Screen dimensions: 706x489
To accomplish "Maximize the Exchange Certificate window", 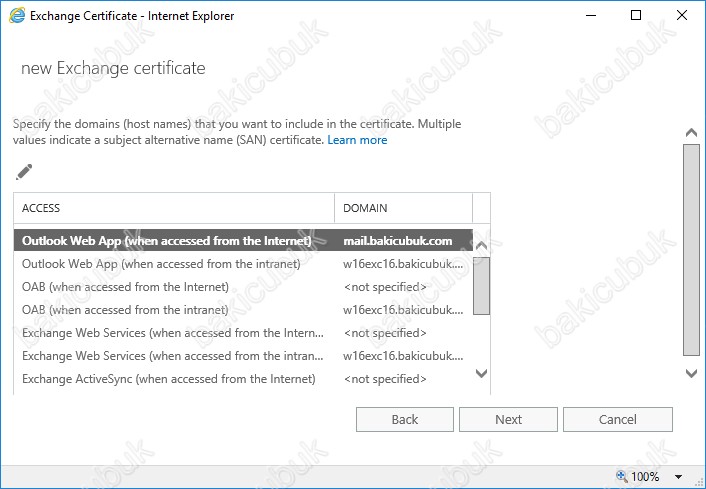I will (x=636, y=15).
